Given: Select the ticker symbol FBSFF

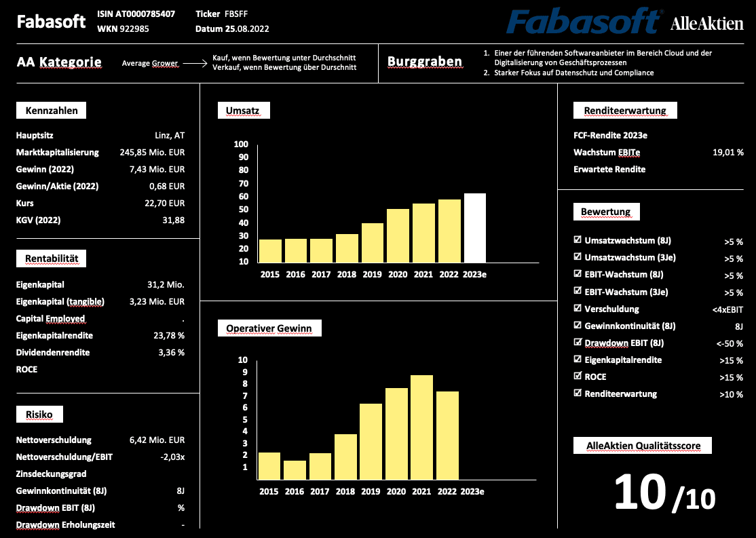Looking at the screenshot, I should point(236,14).
